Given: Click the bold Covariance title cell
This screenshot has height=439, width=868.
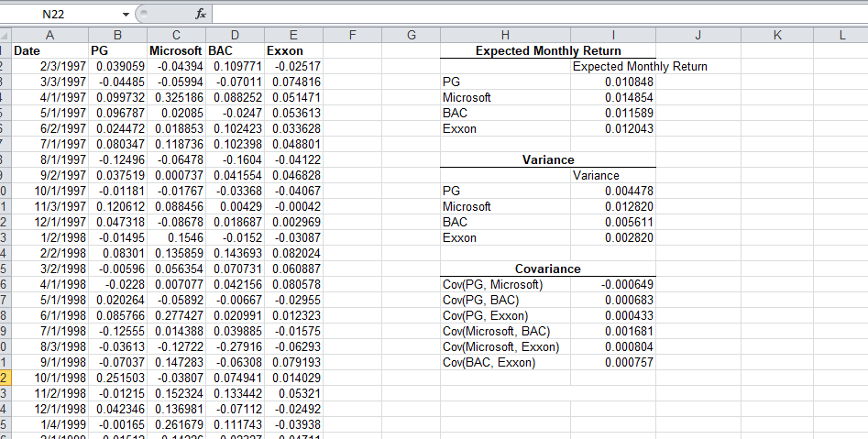Looking at the screenshot, I should click(548, 269).
